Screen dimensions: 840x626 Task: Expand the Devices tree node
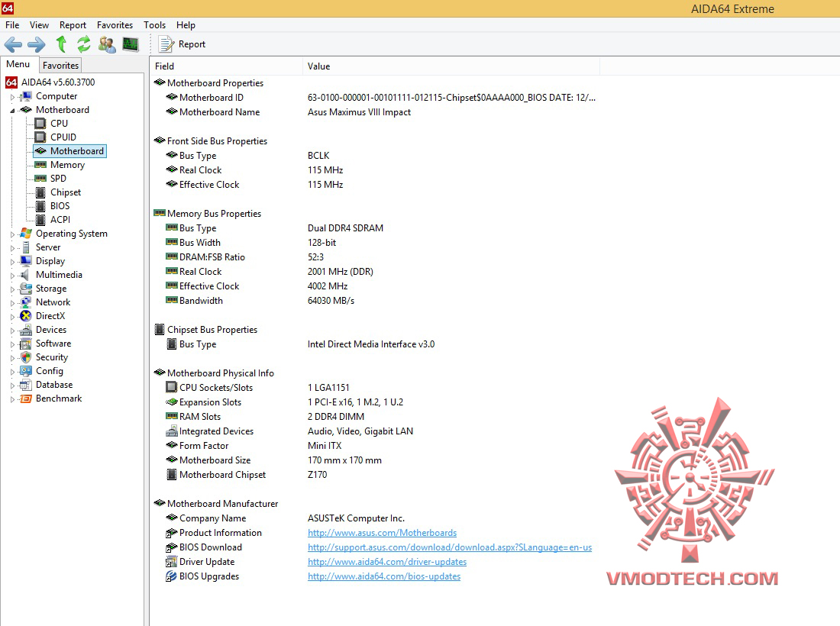click(x=12, y=331)
